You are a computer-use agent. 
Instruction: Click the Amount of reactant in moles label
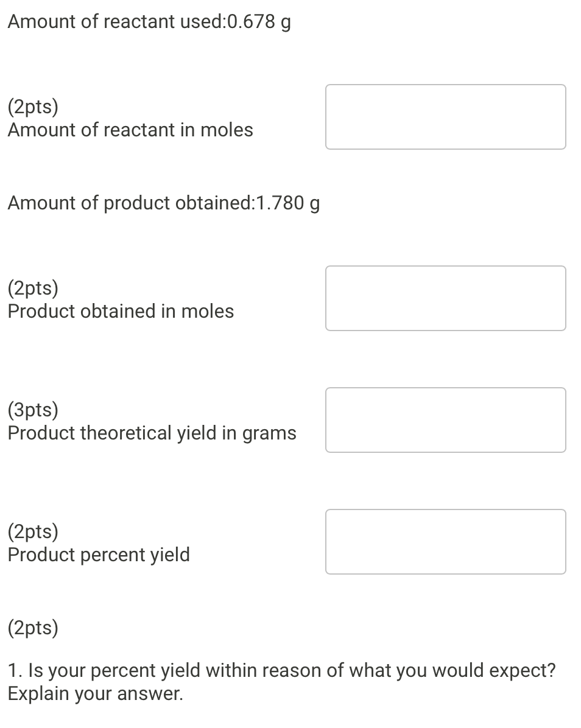130,130
